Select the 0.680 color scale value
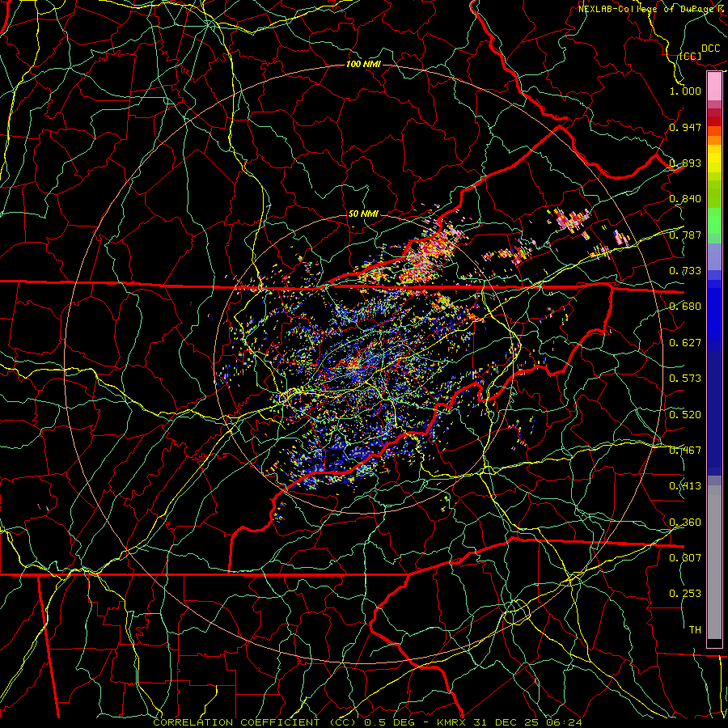 [x=685, y=306]
